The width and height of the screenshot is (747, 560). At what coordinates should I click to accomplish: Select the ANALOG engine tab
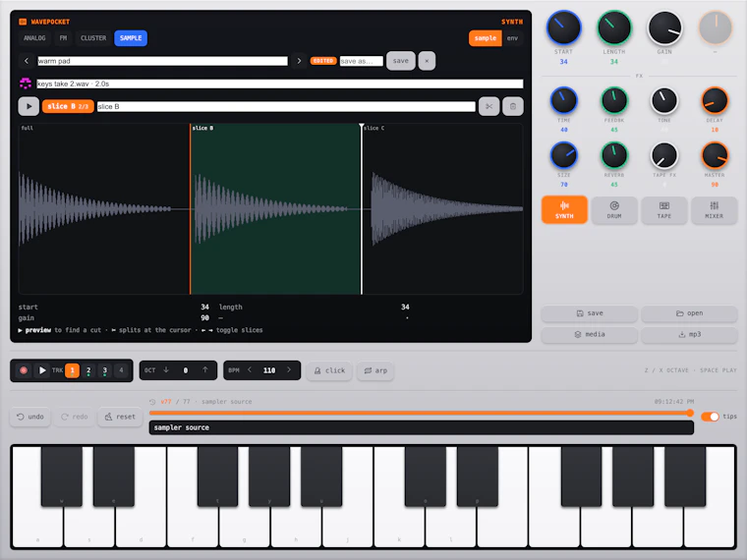[x=34, y=38]
